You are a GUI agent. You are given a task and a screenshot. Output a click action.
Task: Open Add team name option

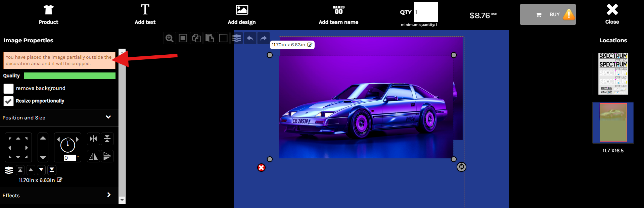tap(338, 15)
